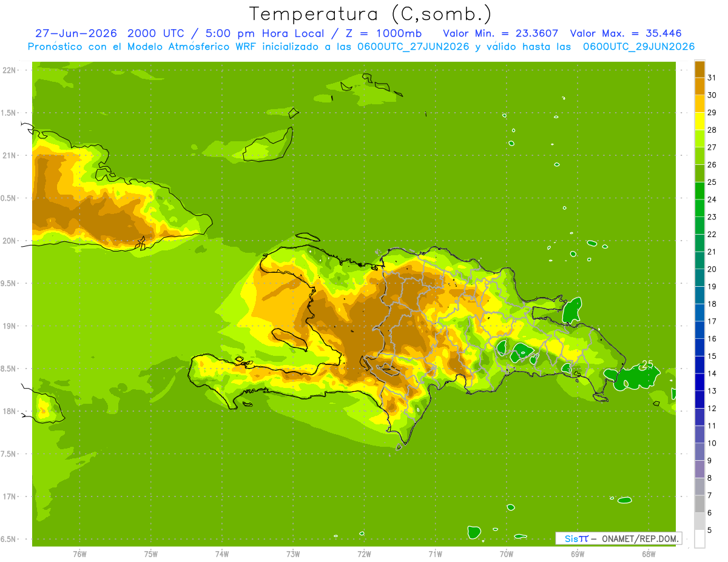Click the yellow swatch between 28 and 29

coord(699,121)
